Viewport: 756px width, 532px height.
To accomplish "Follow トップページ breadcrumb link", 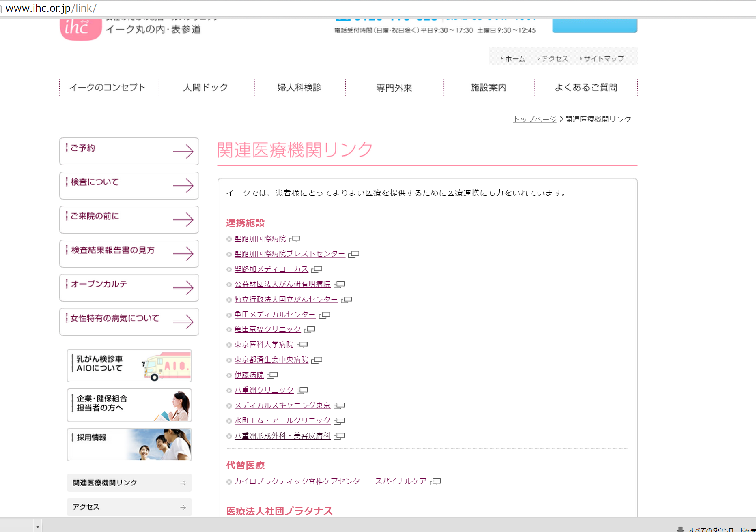I will pos(535,119).
